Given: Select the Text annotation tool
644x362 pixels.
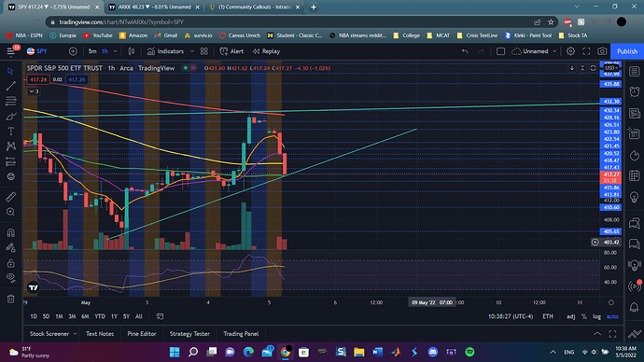Looking at the screenshot, I should coord(10,132).
